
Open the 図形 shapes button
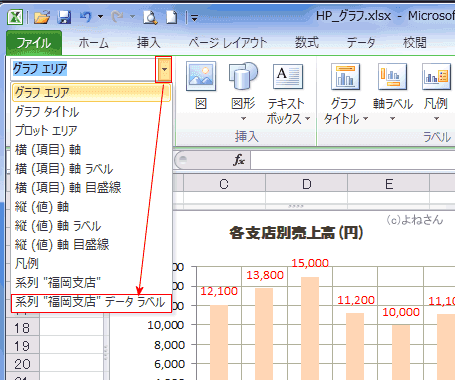[x=243, y=92]
